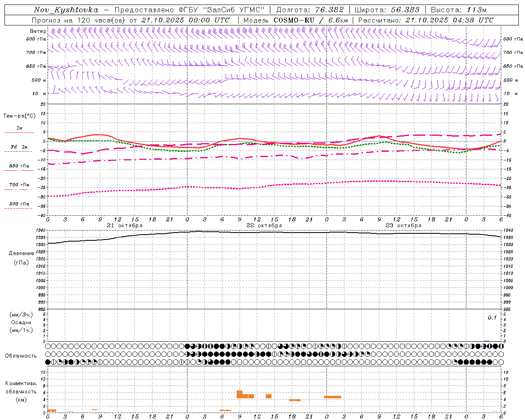This screenshot has width=525, height=420.
Task: Click "700 гПа" in the temperature legend
Action: click(19, 185)
